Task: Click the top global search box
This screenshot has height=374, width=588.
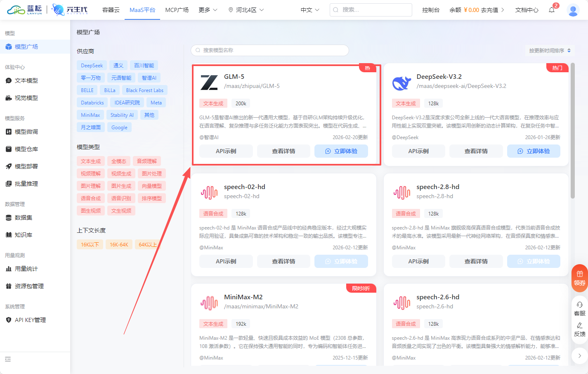Action: [x=371, y=10]
